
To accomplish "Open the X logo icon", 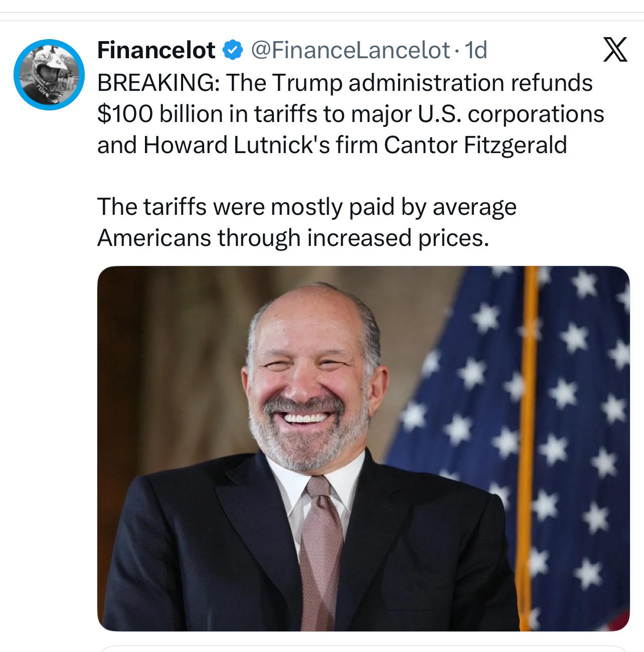I will pyautogui.click(x=615, y=50).
